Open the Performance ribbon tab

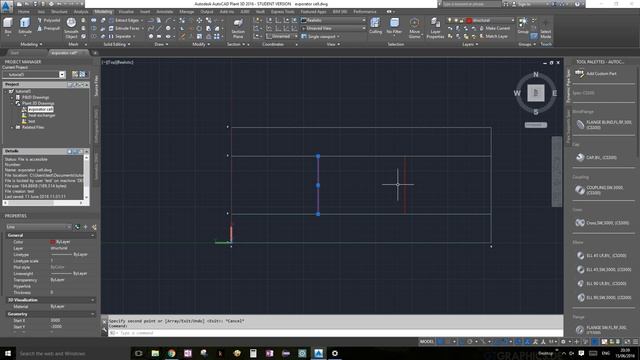coord(365,12)
